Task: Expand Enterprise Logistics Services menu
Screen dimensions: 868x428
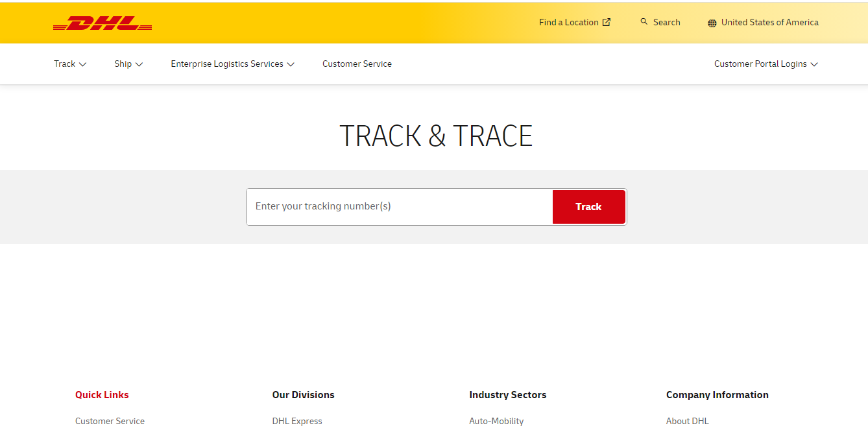Action: [x=232, y=64]
